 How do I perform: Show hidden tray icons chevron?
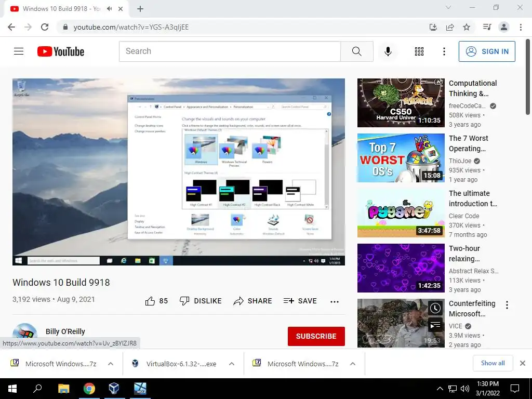coord(440,389)
